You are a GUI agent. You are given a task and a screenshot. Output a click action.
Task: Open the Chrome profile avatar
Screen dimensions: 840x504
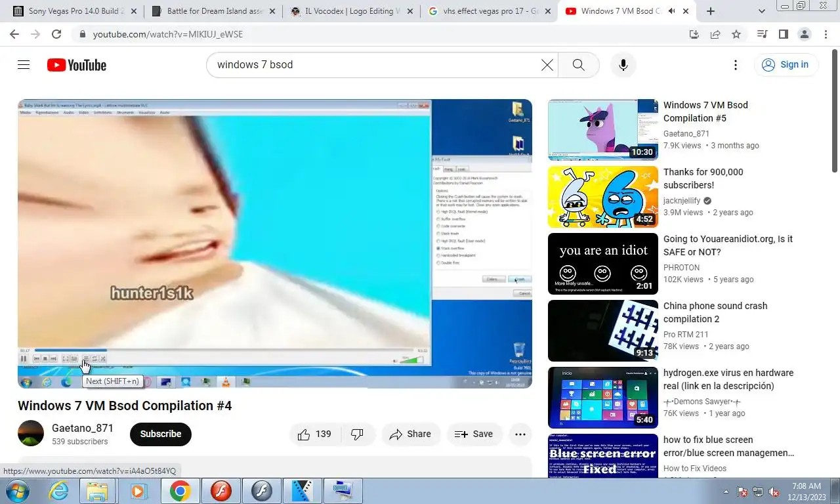804,34
